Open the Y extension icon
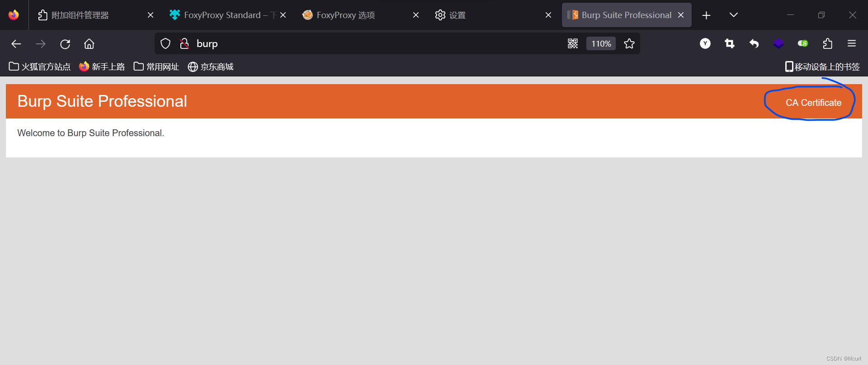 (x=705, y=43)
